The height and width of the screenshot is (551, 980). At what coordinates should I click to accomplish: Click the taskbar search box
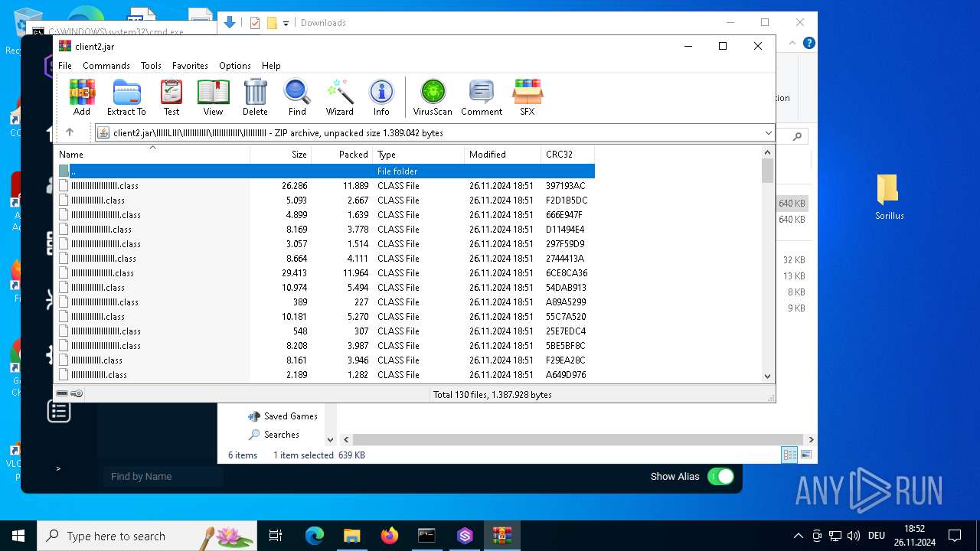click(147, 536)
